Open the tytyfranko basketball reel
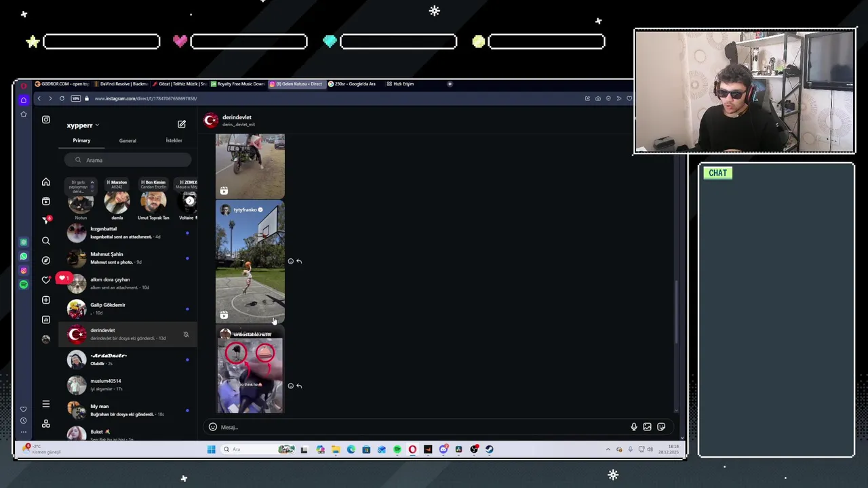The image size is (868, 488). [250, 261]
